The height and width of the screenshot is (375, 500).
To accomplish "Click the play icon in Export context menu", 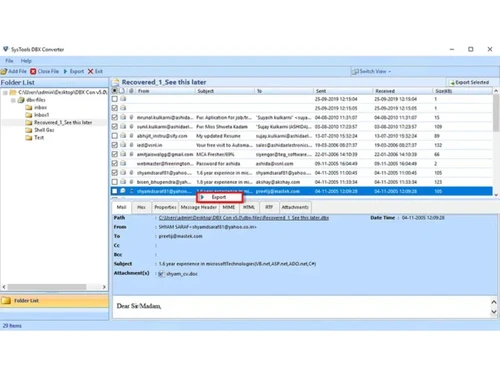I will [202, 197].
